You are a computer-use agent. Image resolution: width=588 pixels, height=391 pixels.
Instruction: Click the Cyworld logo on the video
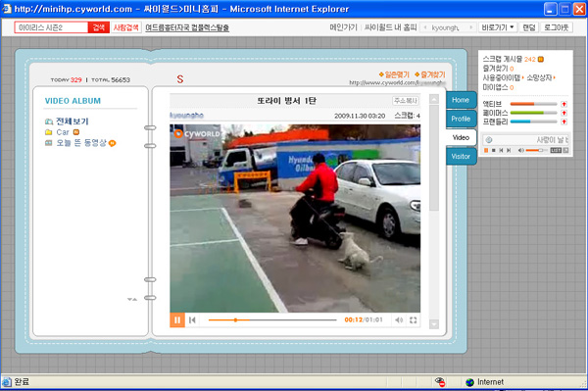point(197,134)
